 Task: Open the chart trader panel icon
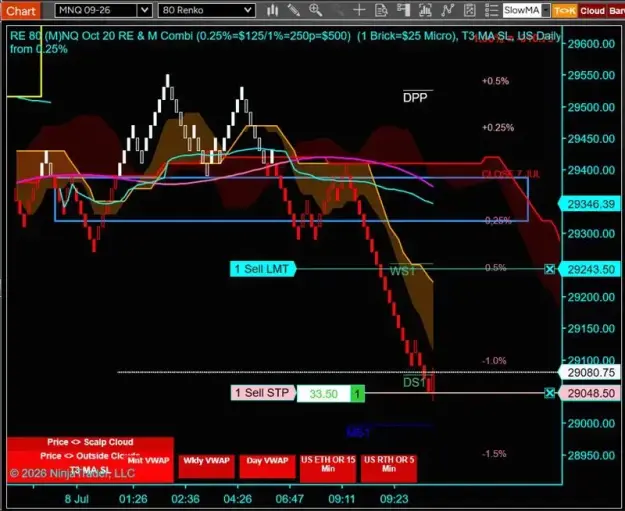(x=403, y=10)
